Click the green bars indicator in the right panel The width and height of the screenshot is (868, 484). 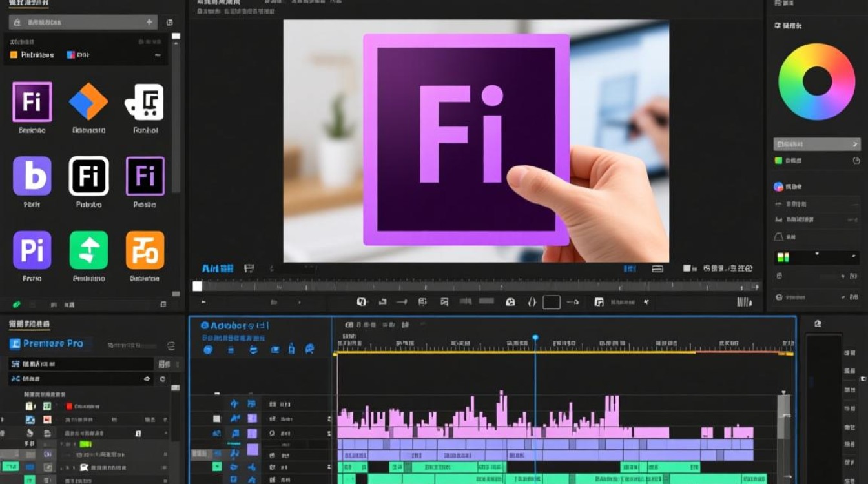click(x=783, y=257)
